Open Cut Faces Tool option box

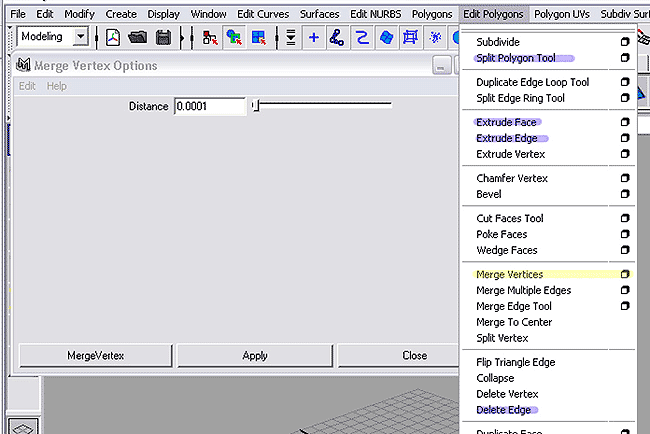point(625,218)
